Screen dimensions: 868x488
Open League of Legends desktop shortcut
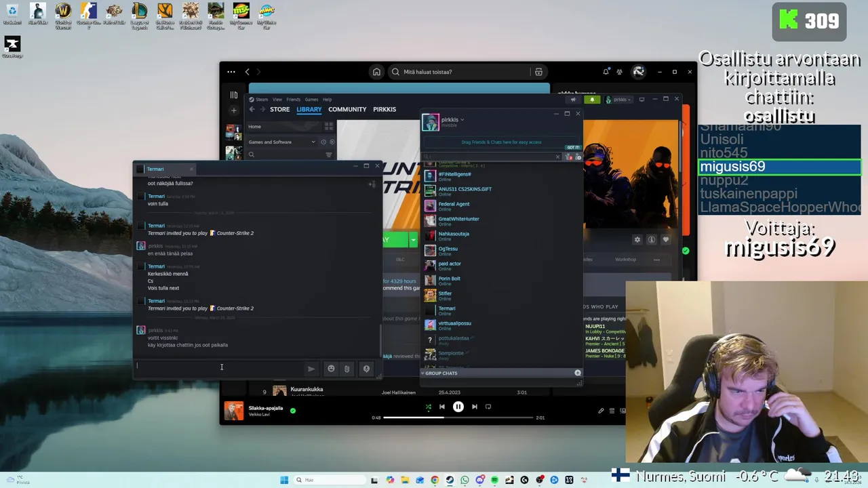pyautogui.click(x=139, y=15)
